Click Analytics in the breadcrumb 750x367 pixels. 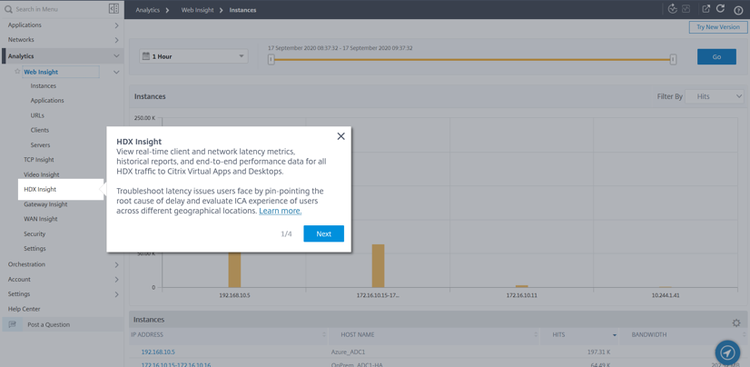[147, 10]
